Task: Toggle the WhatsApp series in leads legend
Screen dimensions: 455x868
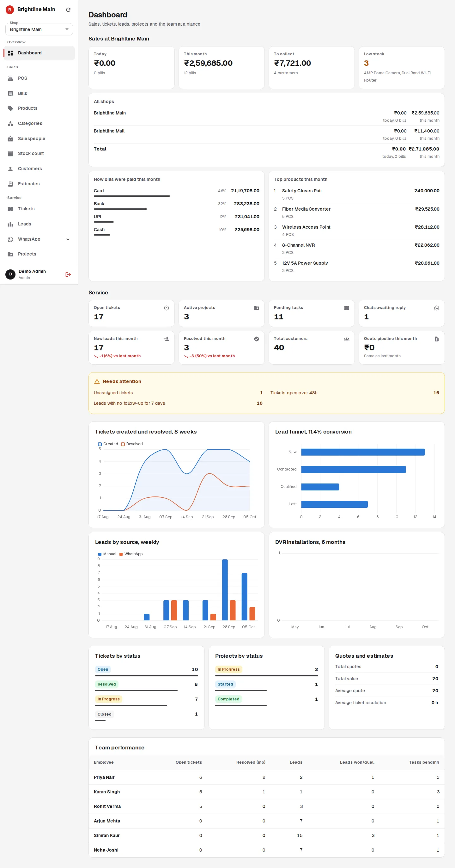Action: pyautogui.click(x=131, y=554)
